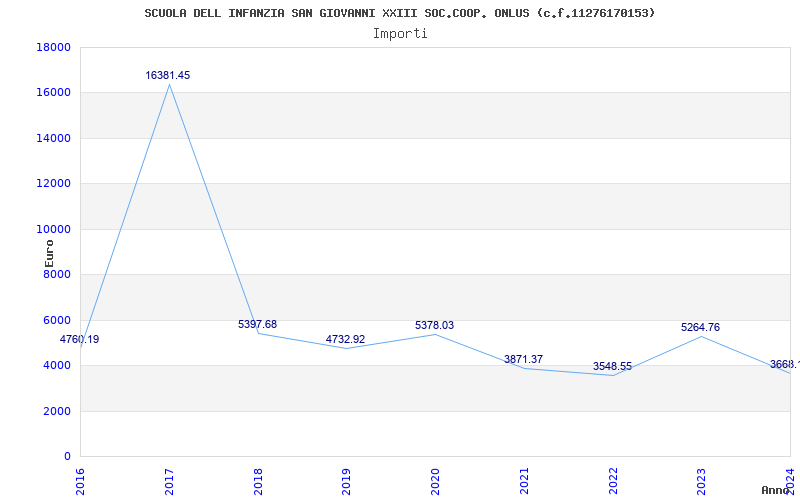Click the 16000 y-axis tick label
The image size is (800, 500).
point(54,93)
